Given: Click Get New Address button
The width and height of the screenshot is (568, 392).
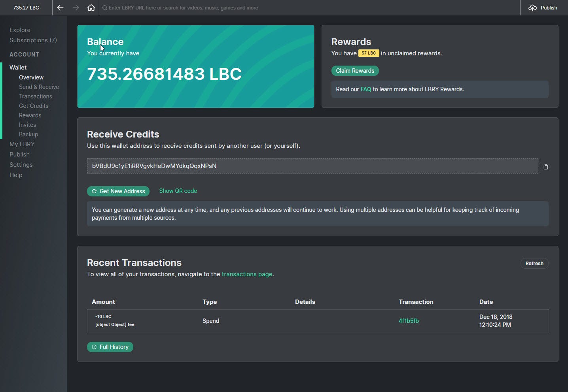Looking at the screenshot, I should pos(118,191).
